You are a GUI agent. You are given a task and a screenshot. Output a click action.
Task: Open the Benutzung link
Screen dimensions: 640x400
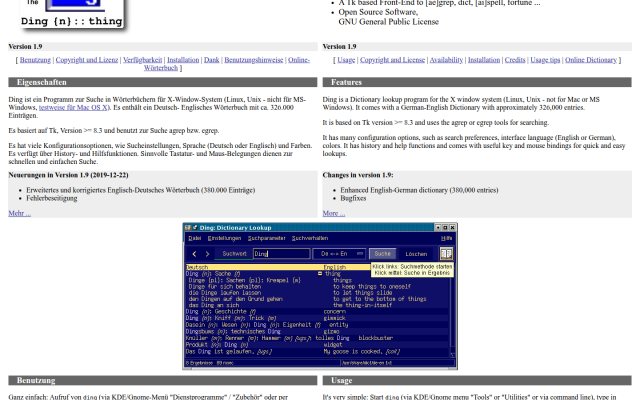[35, 60]
